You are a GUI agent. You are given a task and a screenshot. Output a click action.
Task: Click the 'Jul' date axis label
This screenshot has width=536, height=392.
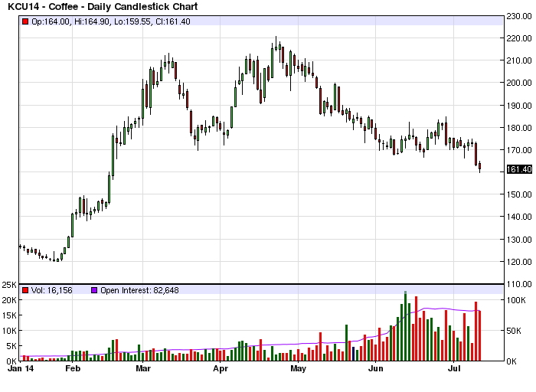pos(453,368)
